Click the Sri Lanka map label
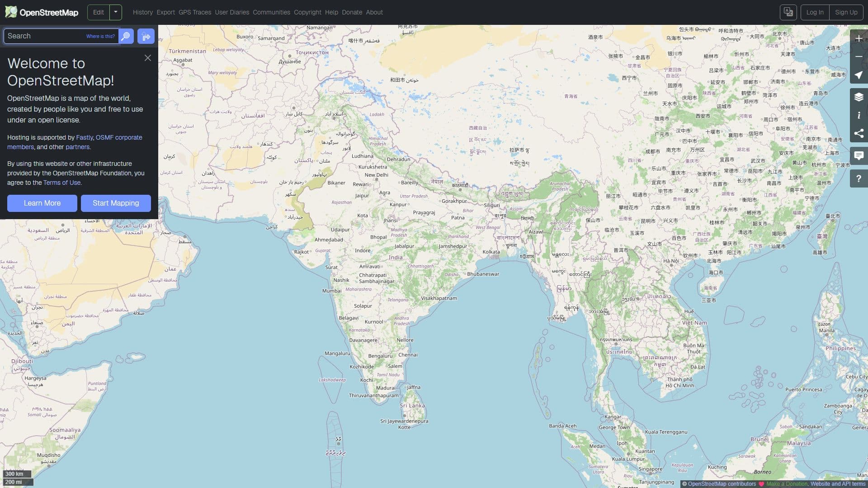 click(412, 406)
